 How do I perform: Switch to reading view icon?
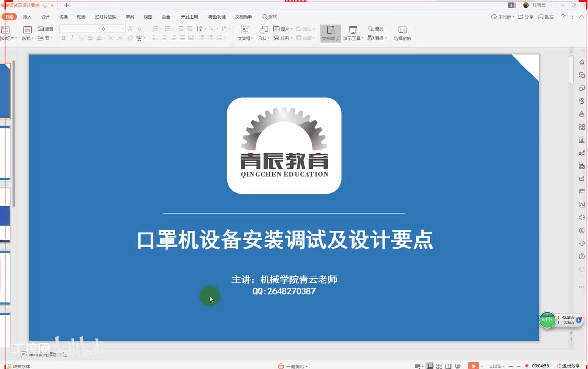(x=448, y=366)
